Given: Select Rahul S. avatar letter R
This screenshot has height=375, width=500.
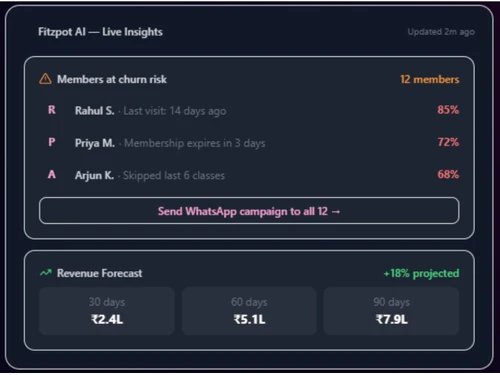Looking at the screenshot, I should click(52, 110).
